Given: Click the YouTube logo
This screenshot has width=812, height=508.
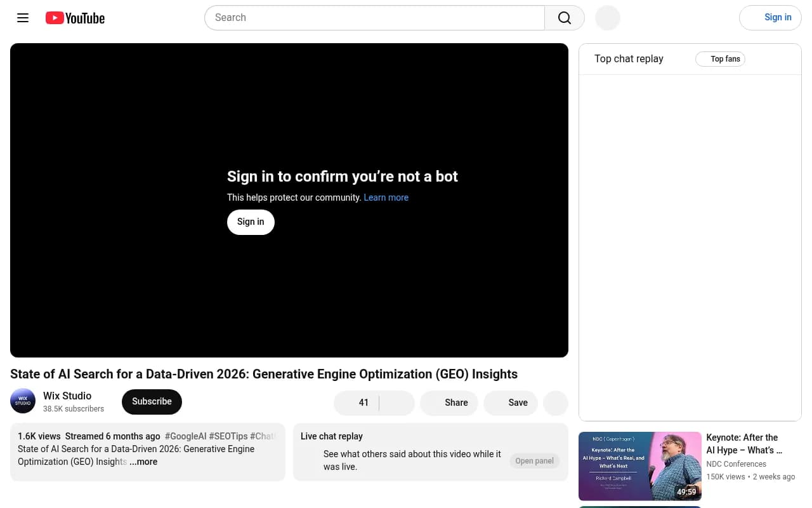Looking at the screenshot, I should [x=75, y=18].
